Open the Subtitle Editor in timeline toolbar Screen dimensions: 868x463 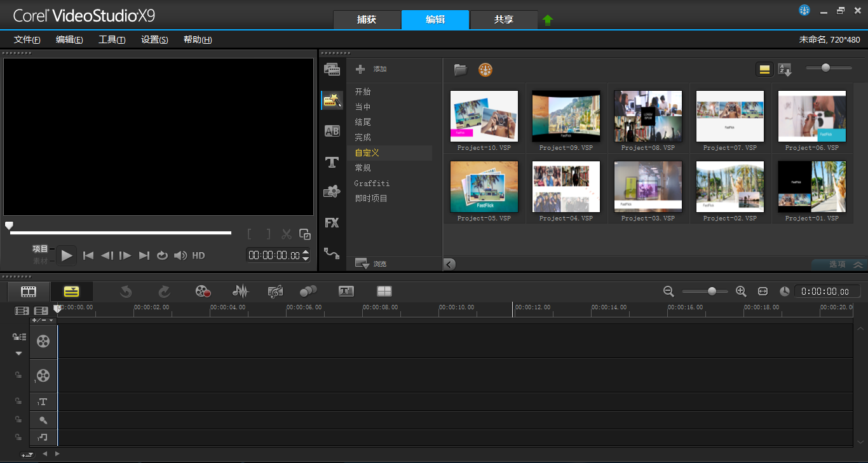[x=346, y=291]
